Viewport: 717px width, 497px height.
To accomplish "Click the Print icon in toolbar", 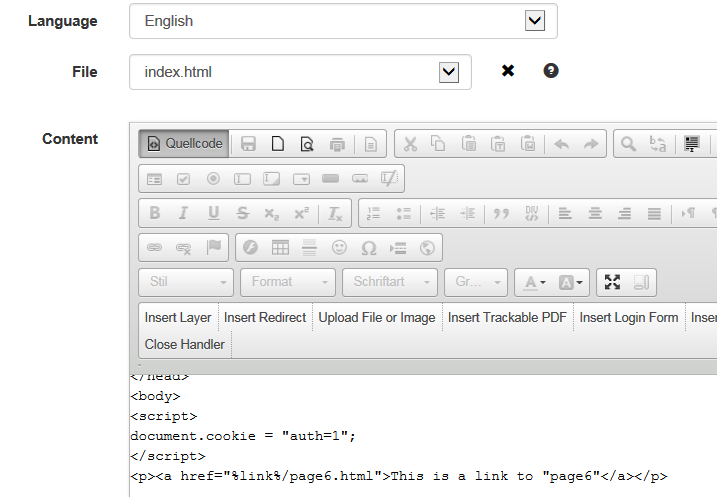I will (337, 144).
